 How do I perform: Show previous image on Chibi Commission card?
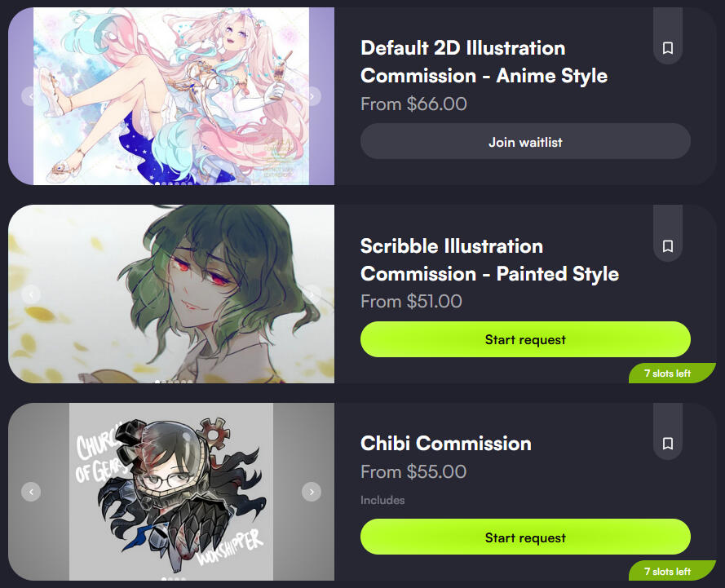point(31,492)
